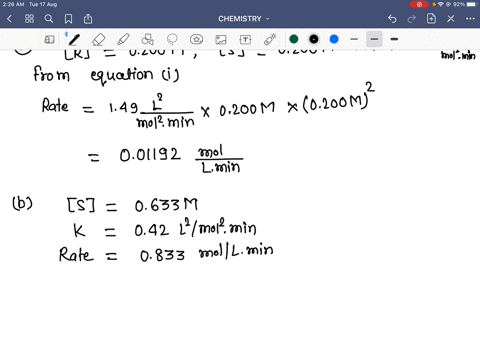Tap the handwritten label (b)
Screen dimensions: 480x360
click(x=22, y=204)
